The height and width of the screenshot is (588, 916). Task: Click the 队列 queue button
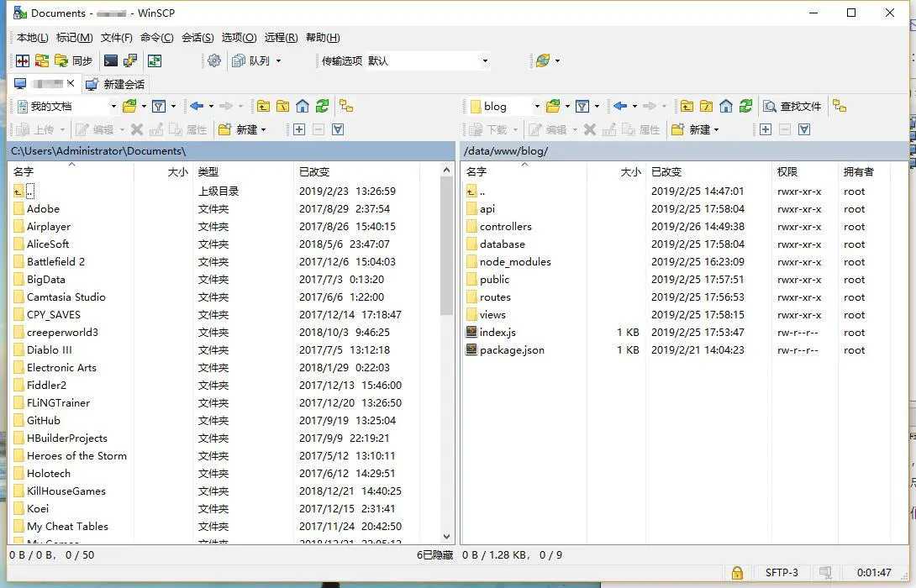[251, 60]
